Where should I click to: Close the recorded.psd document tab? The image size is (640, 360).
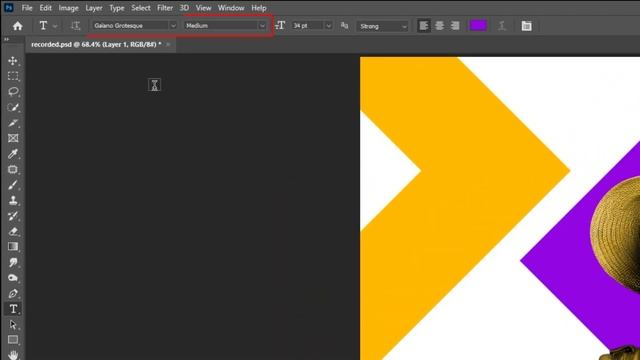click(x=168, y=44)
